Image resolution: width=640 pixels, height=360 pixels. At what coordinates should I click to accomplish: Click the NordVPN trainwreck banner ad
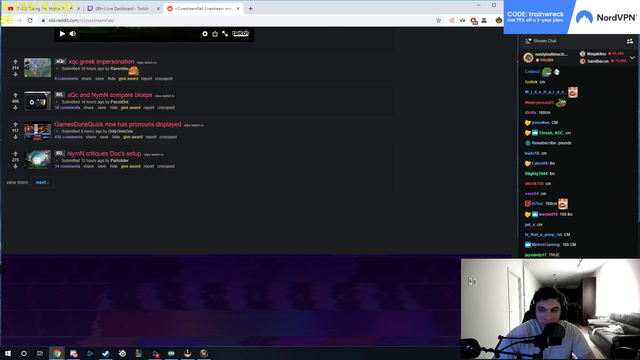point(572,17)
